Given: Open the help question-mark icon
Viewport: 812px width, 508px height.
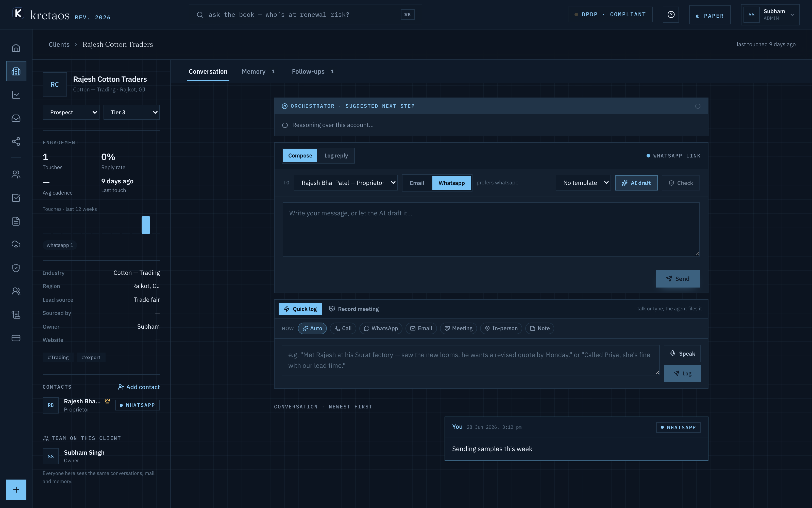Looking at the screenshot, I should 671,14.
